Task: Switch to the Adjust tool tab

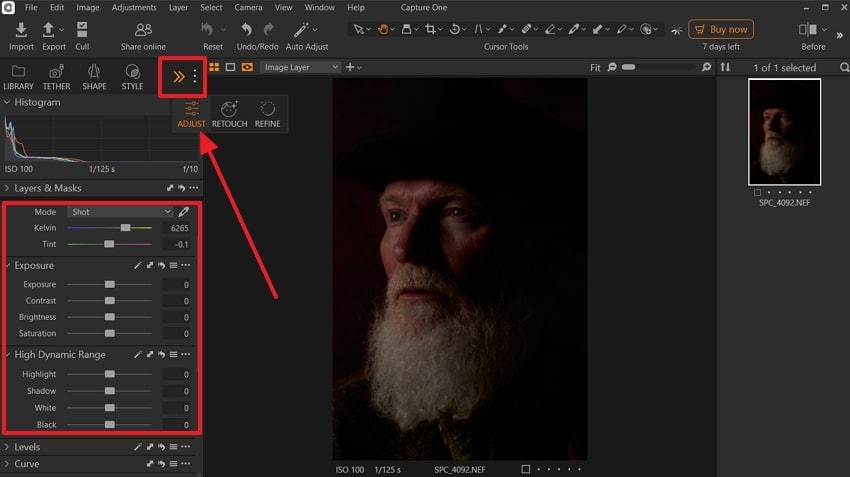Action: click(x=191, y=114)
